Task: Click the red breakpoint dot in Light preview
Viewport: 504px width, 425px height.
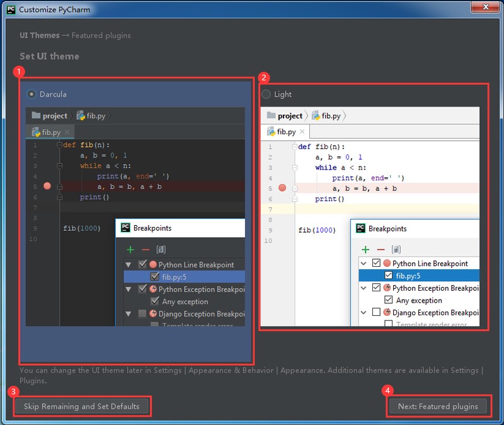Action: 282,188
